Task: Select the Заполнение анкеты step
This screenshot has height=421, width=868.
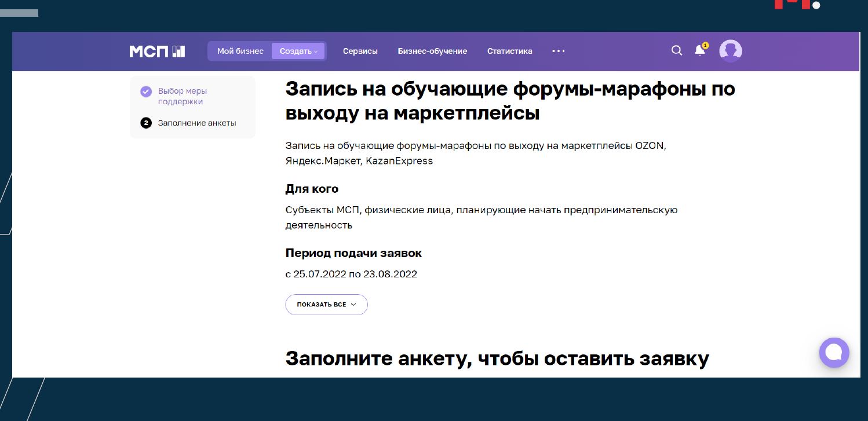Action: point(196,123)
